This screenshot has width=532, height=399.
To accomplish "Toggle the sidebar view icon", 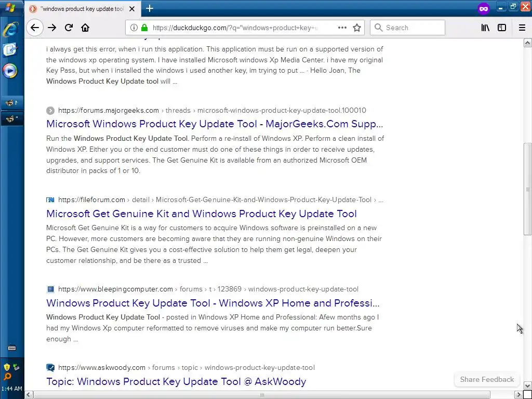I will tap(501, 28).
